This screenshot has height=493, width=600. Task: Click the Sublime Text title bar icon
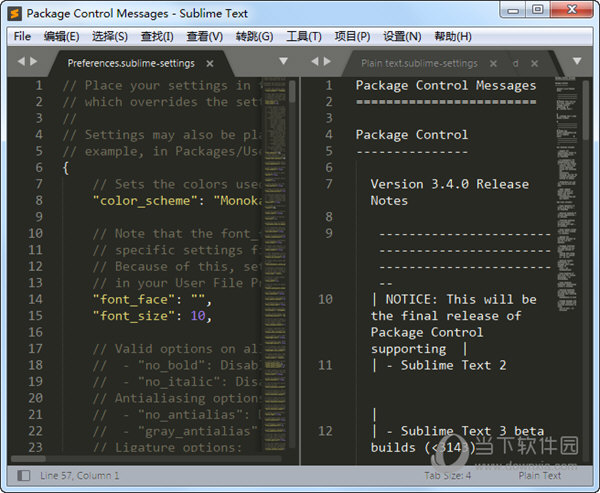[15, 13]
